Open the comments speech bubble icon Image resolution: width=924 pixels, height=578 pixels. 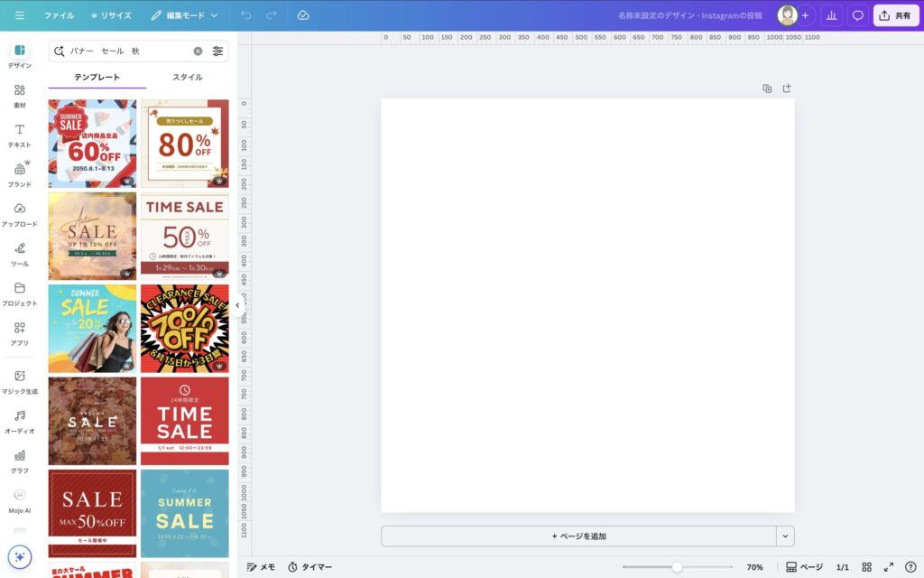point(857,15)
